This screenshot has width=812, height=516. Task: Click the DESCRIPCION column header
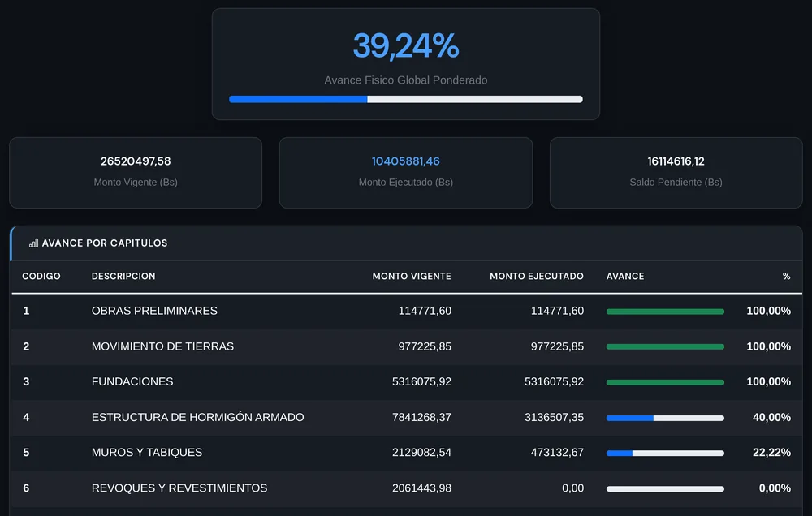pos(123,277)
